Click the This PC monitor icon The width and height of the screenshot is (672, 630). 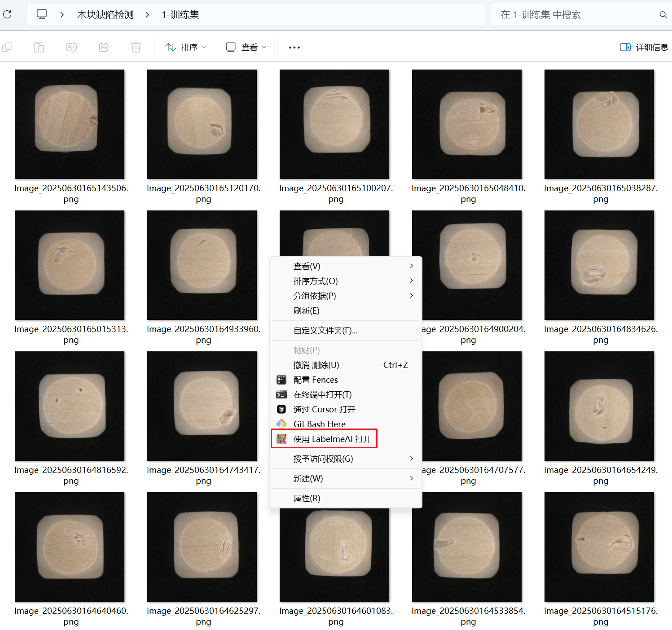tap(42, 14)
